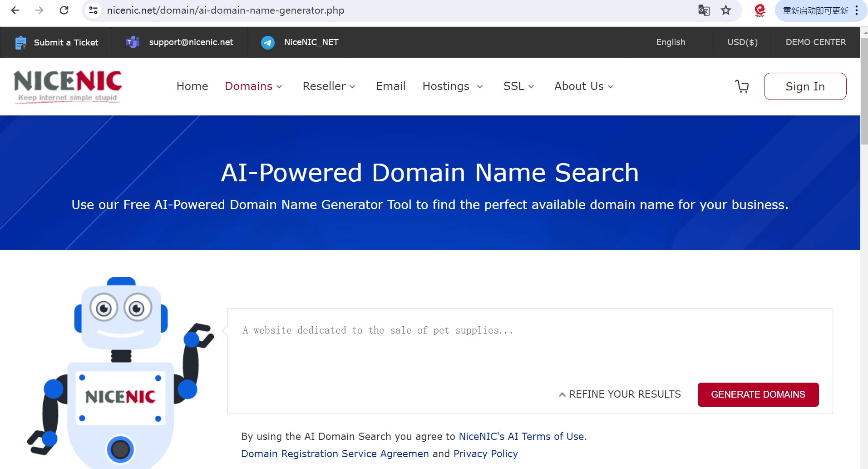The width and height of the screenshot is (868, 469).
Task: Click the GENERATE DOMAINS button
Action: click(x=758, y=394)
